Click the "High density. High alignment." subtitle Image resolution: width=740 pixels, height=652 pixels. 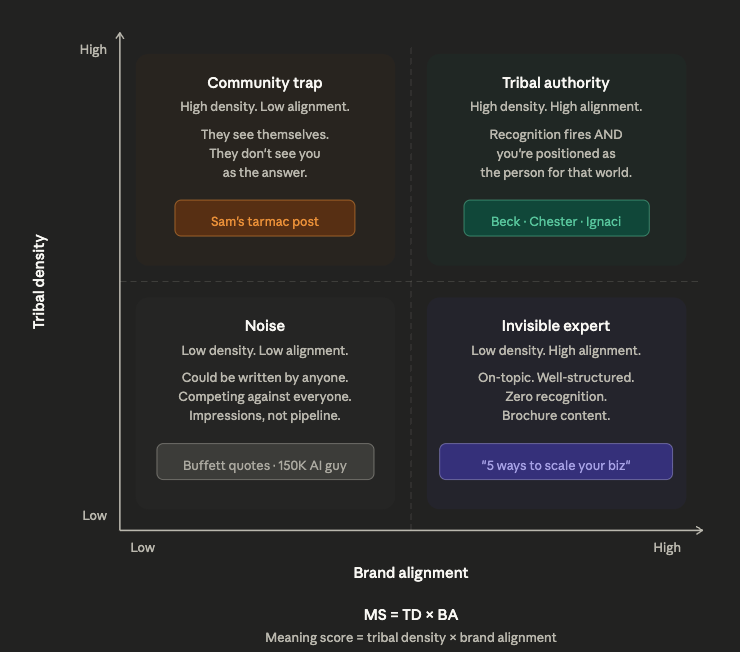pyautogui.click(x=556, y=107)
